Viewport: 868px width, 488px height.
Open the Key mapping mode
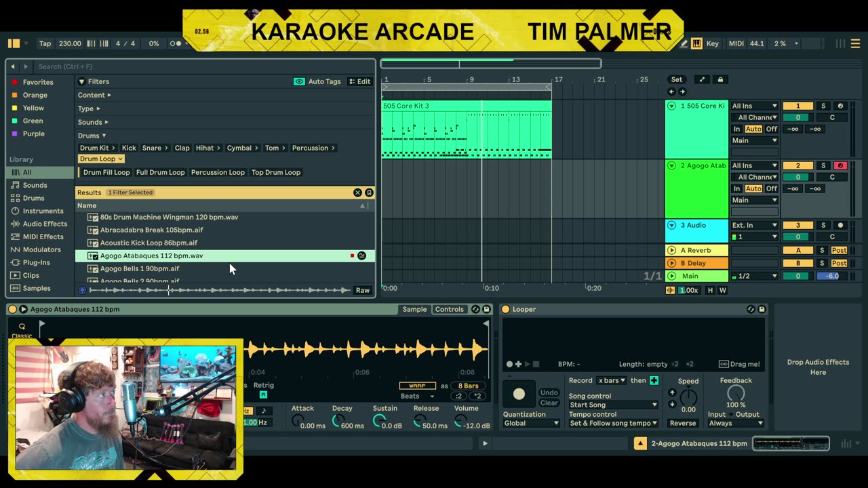tap(713, 43)
